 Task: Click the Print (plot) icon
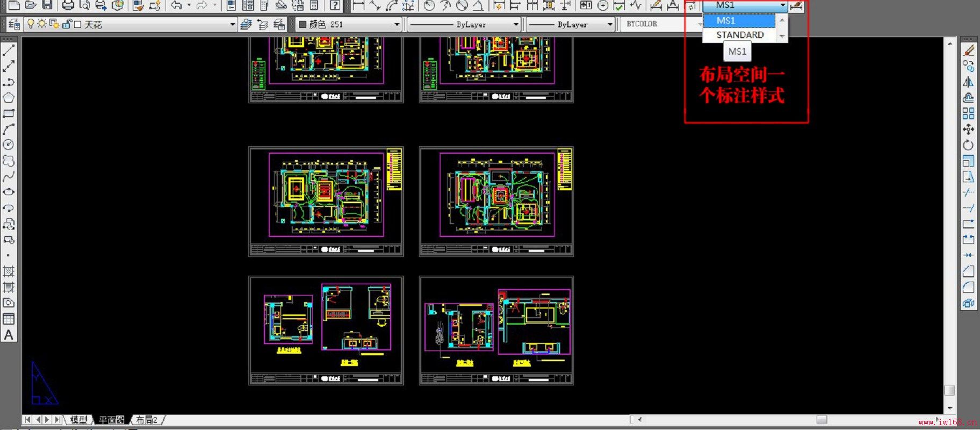(68, 6)
